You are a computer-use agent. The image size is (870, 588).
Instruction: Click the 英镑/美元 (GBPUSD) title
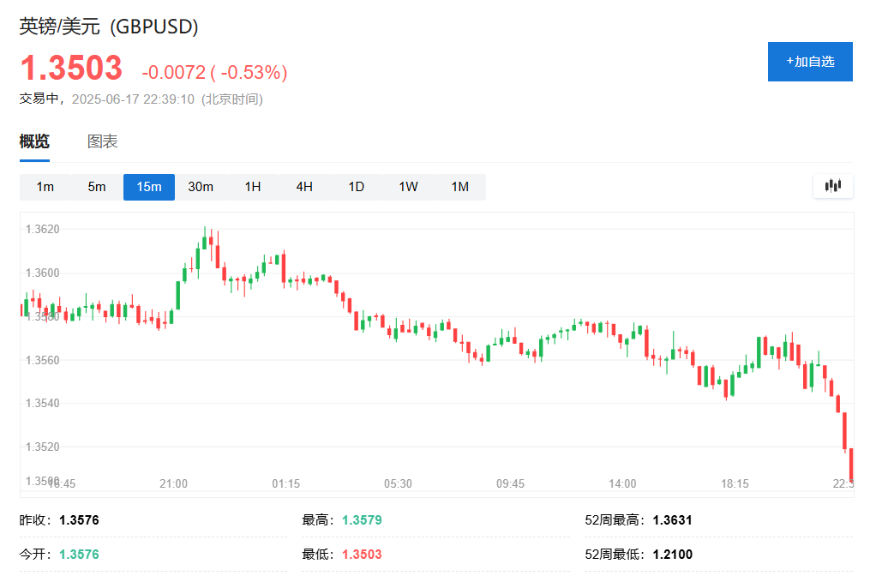[x=109, y=26]
